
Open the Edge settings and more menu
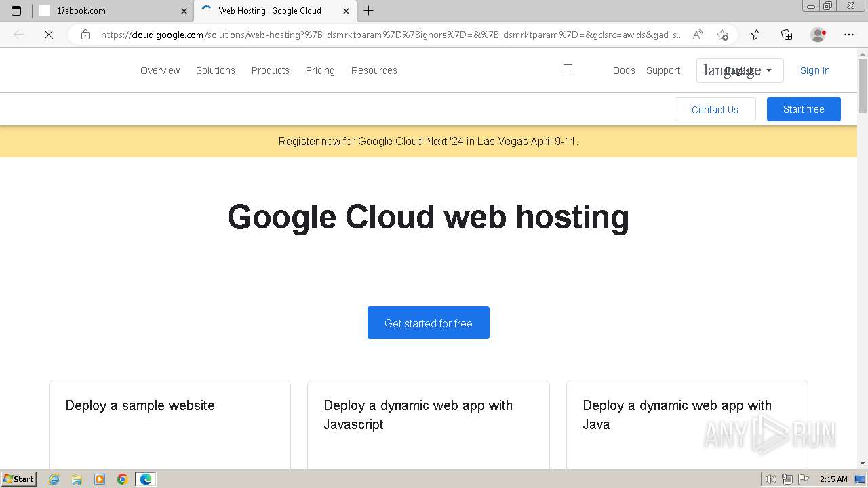(849, 35)
